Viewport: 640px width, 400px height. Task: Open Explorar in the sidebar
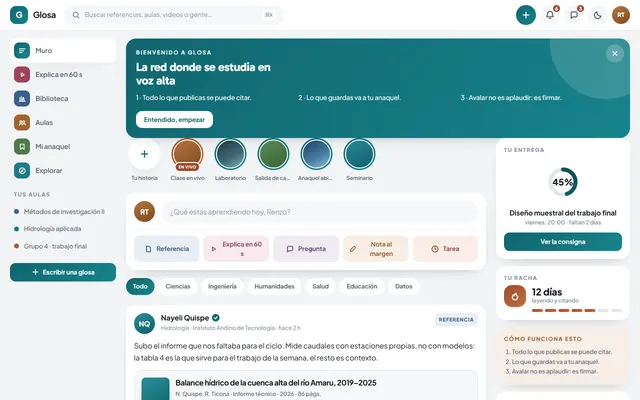click(x=63, y=171)
